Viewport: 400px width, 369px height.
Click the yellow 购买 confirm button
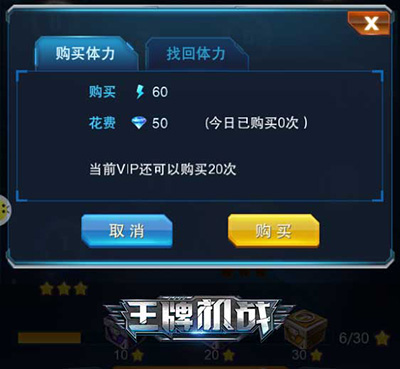click(274, 231)
